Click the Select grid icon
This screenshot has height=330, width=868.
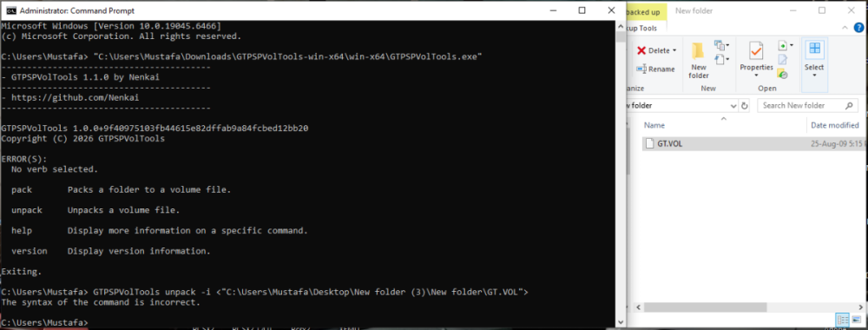[x=814, y=49]
